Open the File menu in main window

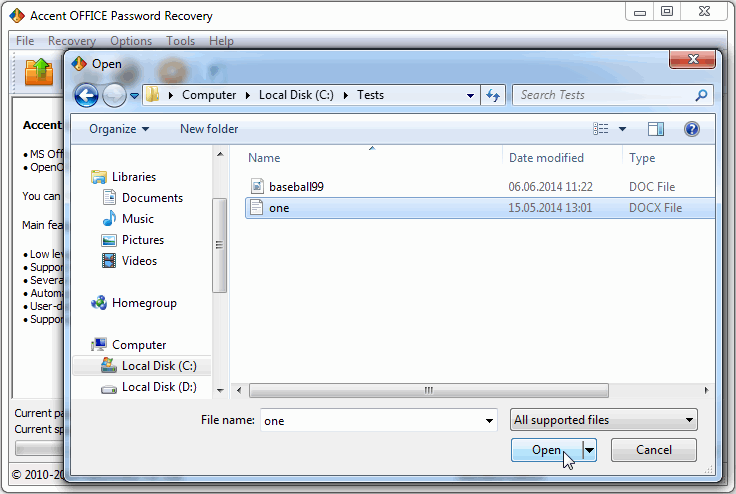tap(25, 41)
